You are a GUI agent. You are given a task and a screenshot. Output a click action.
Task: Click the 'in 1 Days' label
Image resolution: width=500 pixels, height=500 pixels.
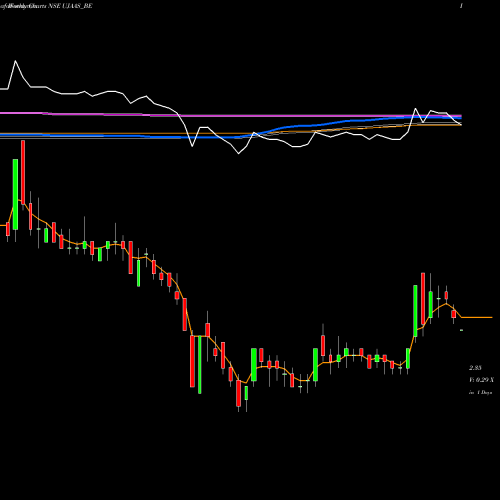pyautogui.click(x=480, y=393)
